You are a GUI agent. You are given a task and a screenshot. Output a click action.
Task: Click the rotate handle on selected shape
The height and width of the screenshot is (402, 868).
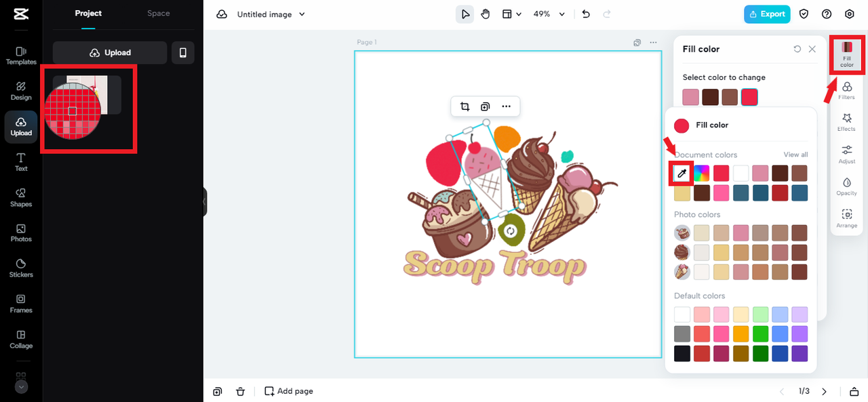pos(511,232)
